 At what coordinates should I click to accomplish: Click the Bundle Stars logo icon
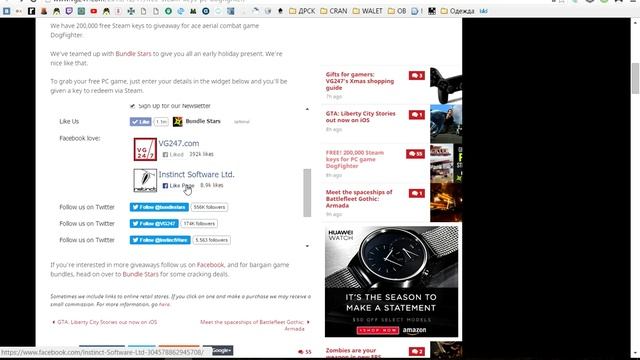click(178, 121)
